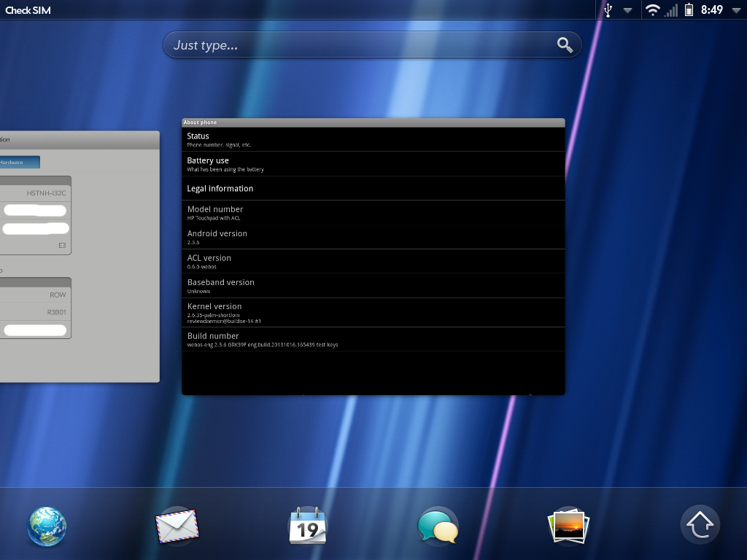Click the magnifier search icon
The height and width of the screenshot is (560, 747).
[x=565, y=45]
